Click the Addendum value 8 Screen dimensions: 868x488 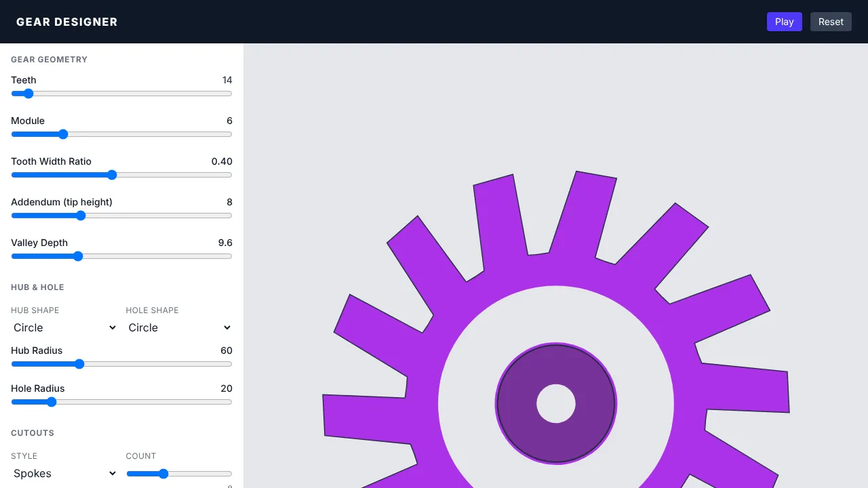pos(229,202)
